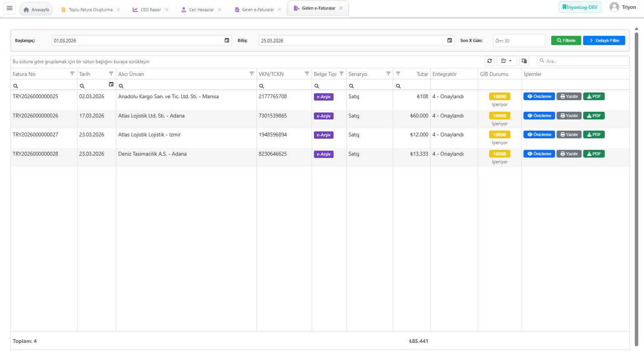Open the Bitiş date calendar picker
The width and height of the screenshot is (644, 351).
click(x=449, y=40)
